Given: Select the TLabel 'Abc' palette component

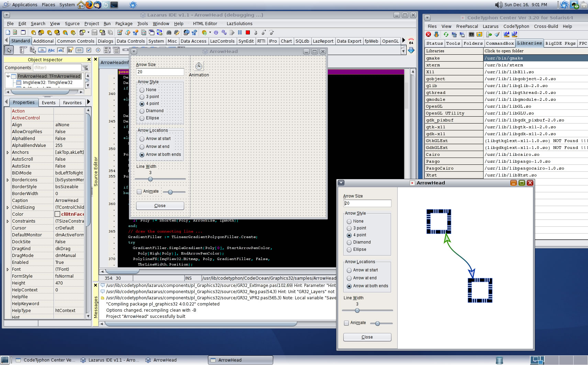Looking at the screenshot, I should pyautogui.click(x=51, y=50).
